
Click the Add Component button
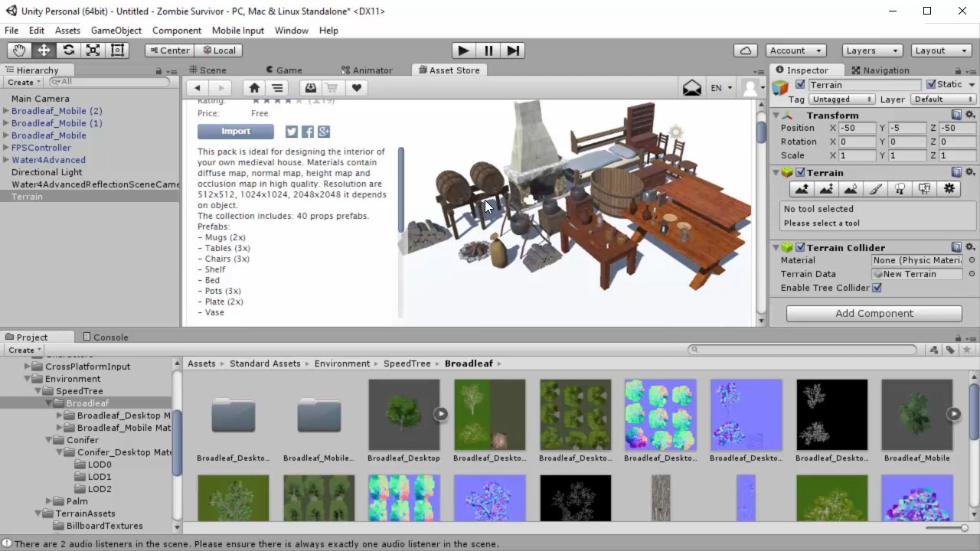(x=874, y=314)
